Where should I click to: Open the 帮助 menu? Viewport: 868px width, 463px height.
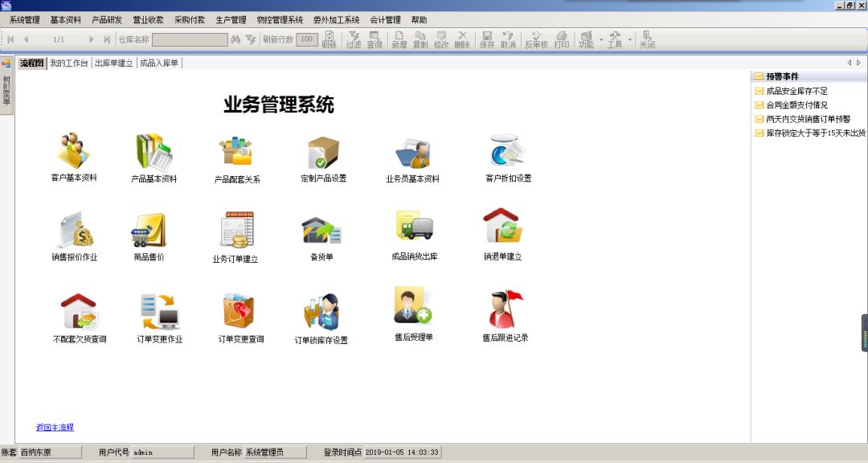point(419,20)
